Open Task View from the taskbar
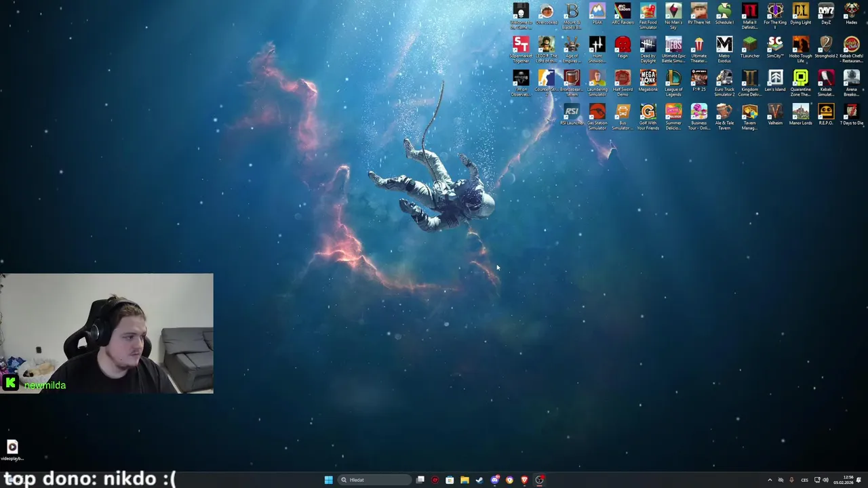Viewport: 868px width, 488px height. [x=420, y=480]
